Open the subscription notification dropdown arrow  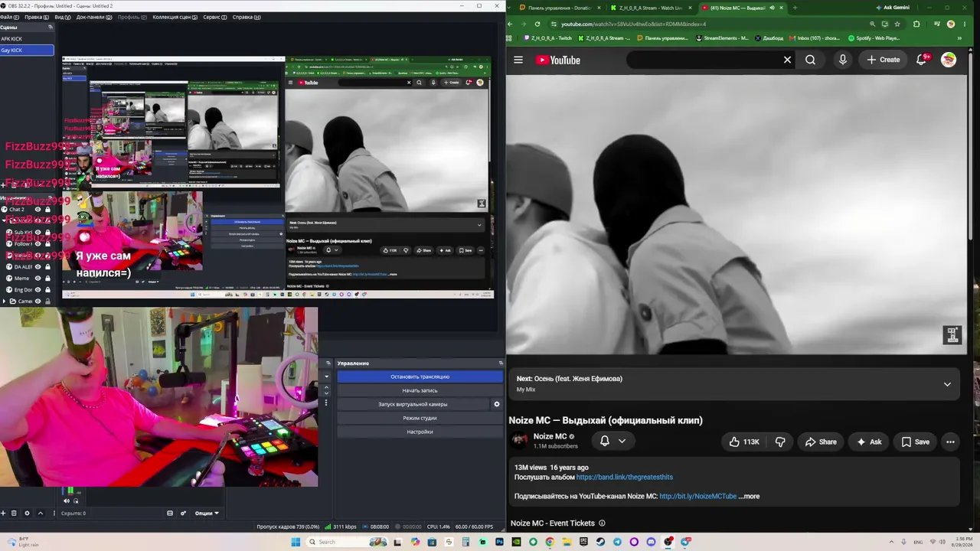click(x=622, y=441)
